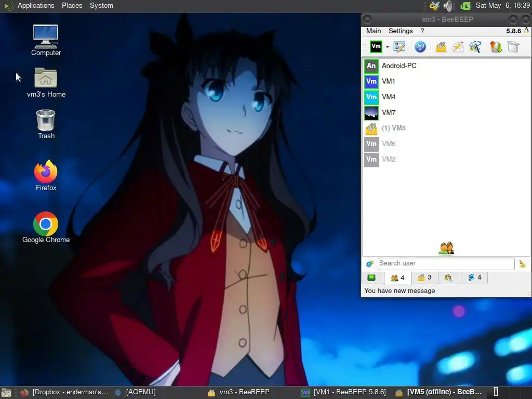This screenshot has height=399, width=532.
Task: Click the version number 5.8.6
Action: coord(513,31)
